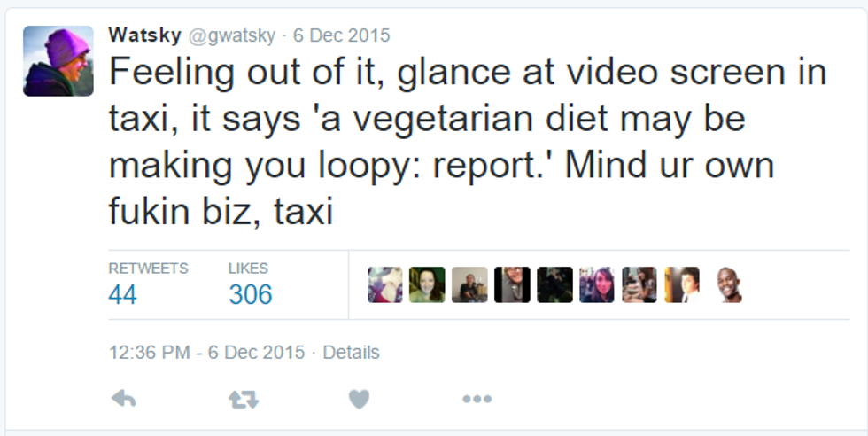Open the @gwatsky handle link
Image resolution: width=868 pixels, height=436 pixels.
[x=229, y=35]
